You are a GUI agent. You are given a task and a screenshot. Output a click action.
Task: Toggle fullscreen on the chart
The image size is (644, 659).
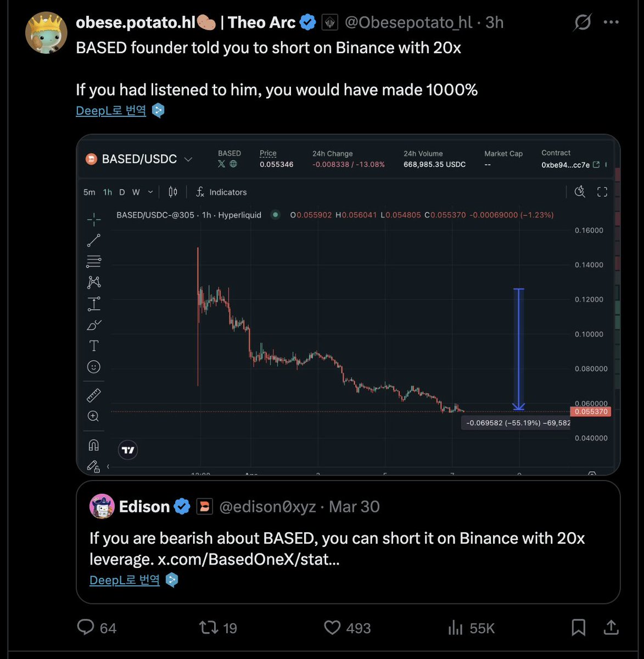pos(602,192)
